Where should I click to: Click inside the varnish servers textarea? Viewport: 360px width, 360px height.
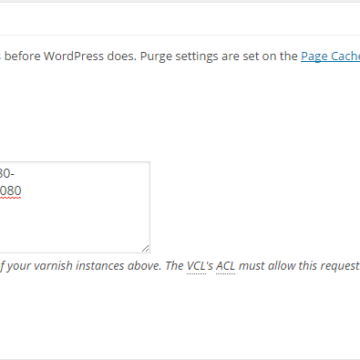(75, 207)
